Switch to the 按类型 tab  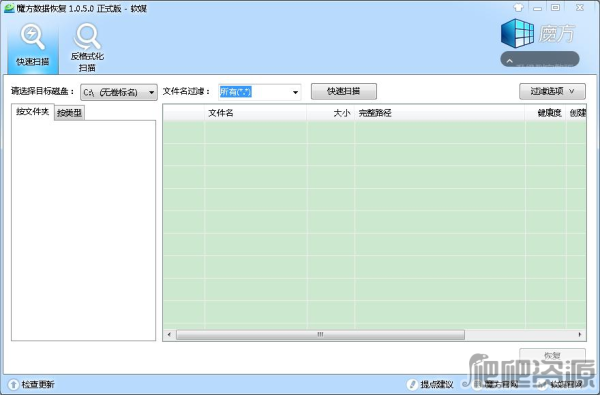pyautogui.click(x=69, y=113)
